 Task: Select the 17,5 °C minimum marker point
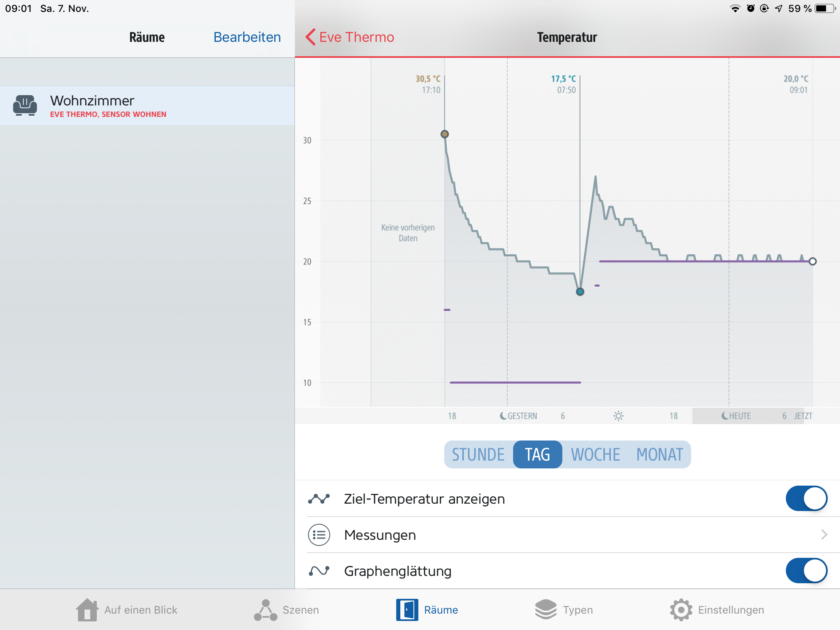pyautogui.click(x=580, y=292)
